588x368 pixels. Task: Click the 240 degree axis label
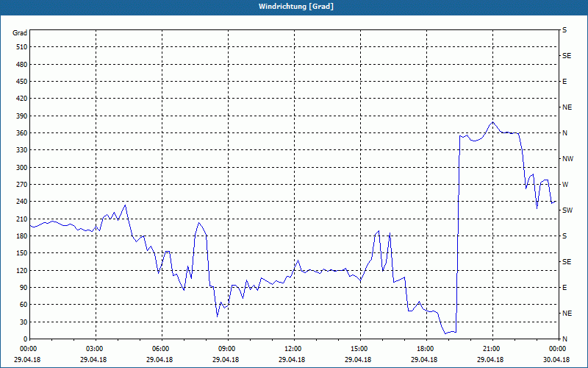(x=23, y=202)
